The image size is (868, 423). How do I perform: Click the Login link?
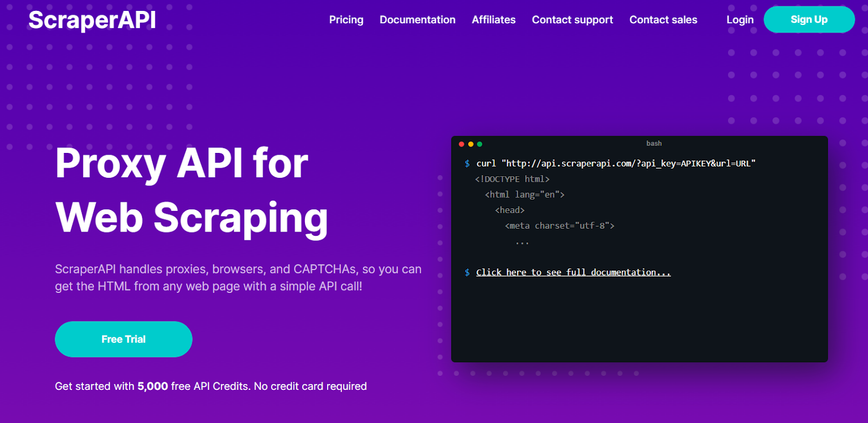(x=740, y=20)
